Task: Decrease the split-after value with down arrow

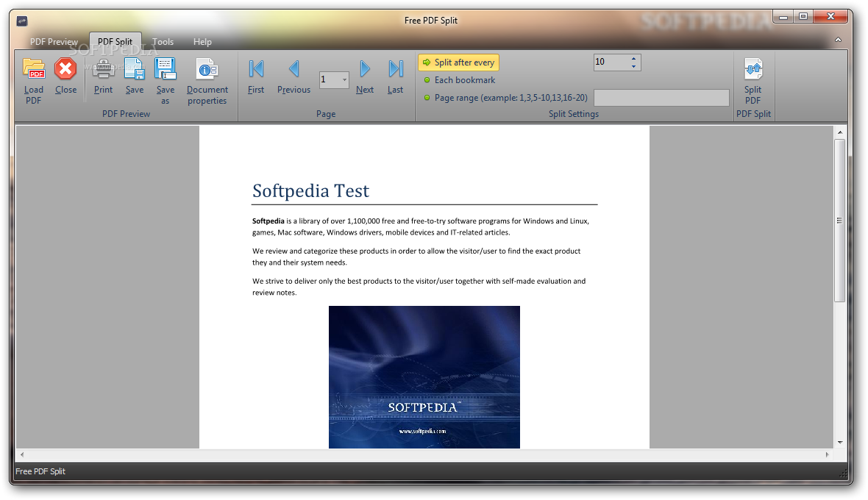Action: point(634,66)
